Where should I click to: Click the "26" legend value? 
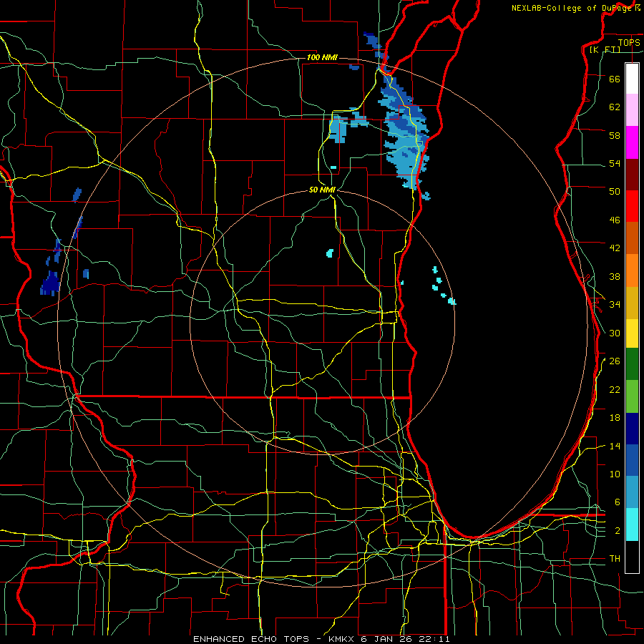pyautogui.click(x=615, y=361)
